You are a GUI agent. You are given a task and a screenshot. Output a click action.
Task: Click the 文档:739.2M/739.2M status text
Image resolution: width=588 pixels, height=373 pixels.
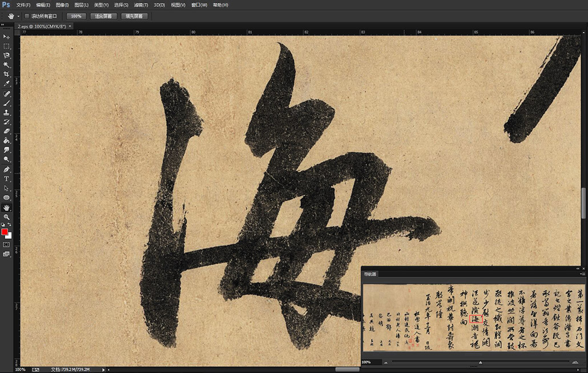[x=70, y=370]
